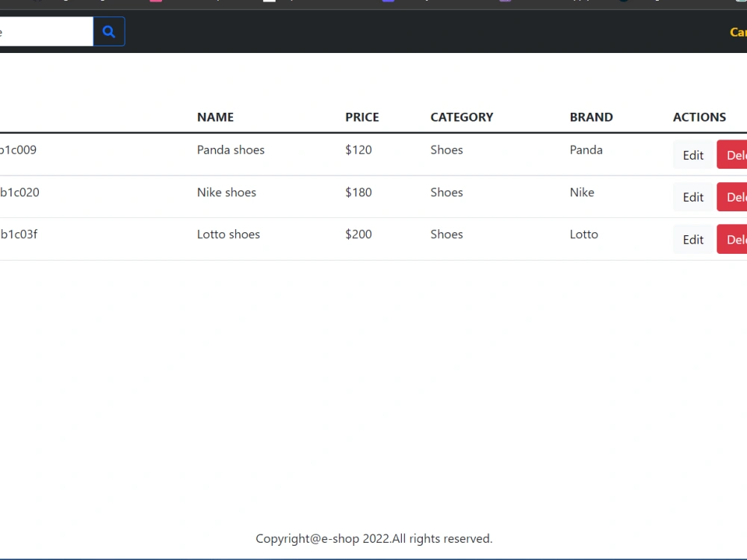Click the 'Panda' brand cell

(x=586, y=150)
